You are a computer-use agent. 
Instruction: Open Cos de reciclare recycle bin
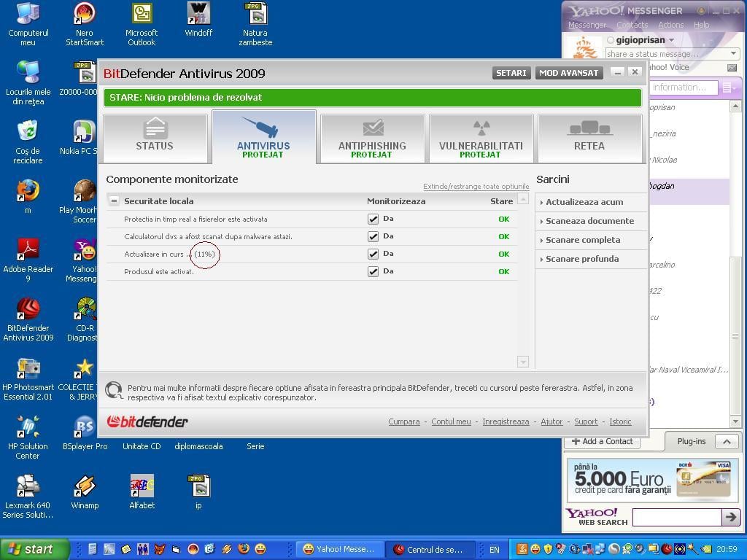point(28,143)
